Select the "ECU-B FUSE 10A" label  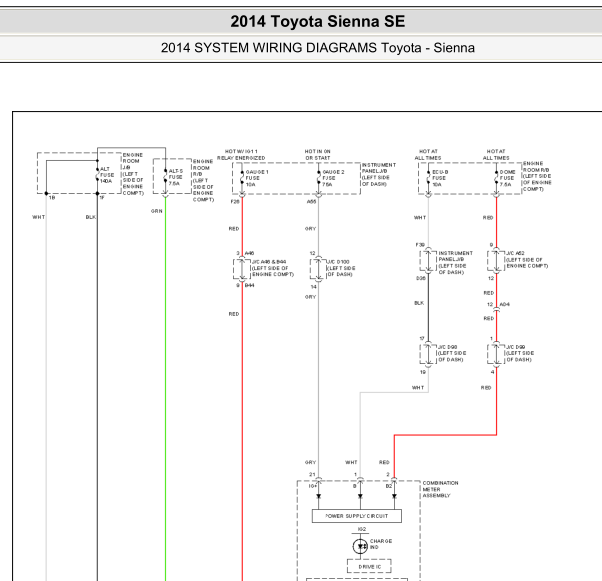[440, 178]
